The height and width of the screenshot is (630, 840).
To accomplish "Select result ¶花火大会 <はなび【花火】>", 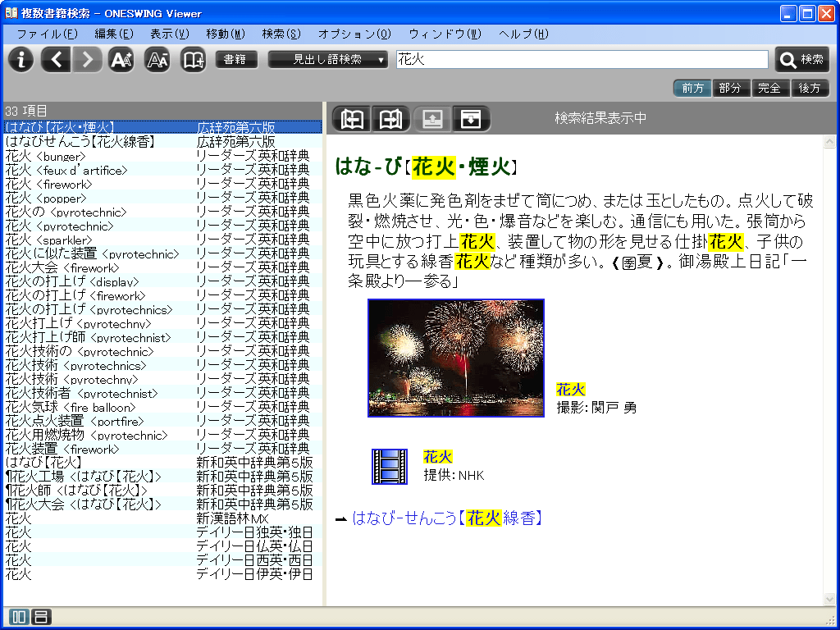I will (163, 504).
